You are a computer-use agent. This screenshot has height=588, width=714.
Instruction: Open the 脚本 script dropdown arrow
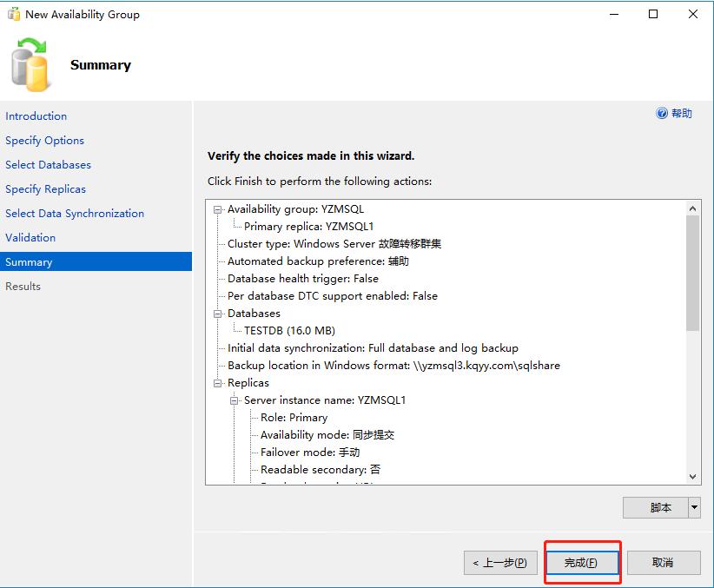click(x=694, y=507)
